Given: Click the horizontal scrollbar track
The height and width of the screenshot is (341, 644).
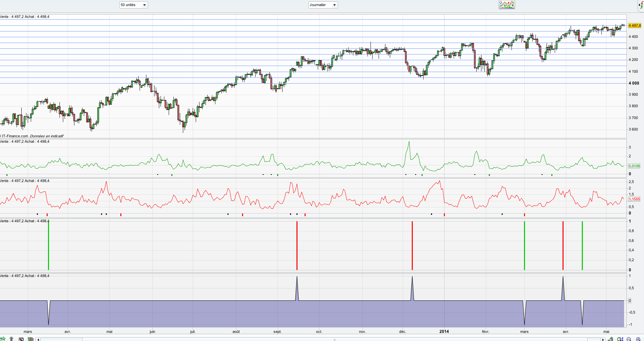Looking at the screenshot, I should tap(320, 339).
